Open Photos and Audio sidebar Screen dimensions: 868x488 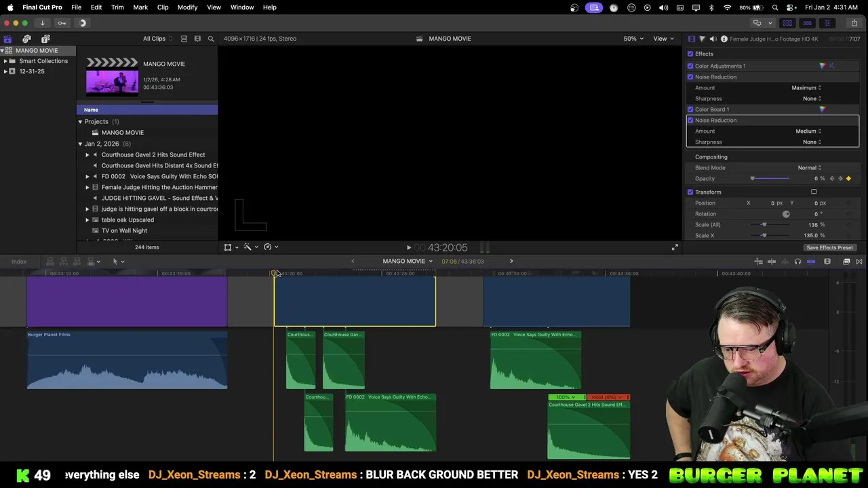pos(26,39)
